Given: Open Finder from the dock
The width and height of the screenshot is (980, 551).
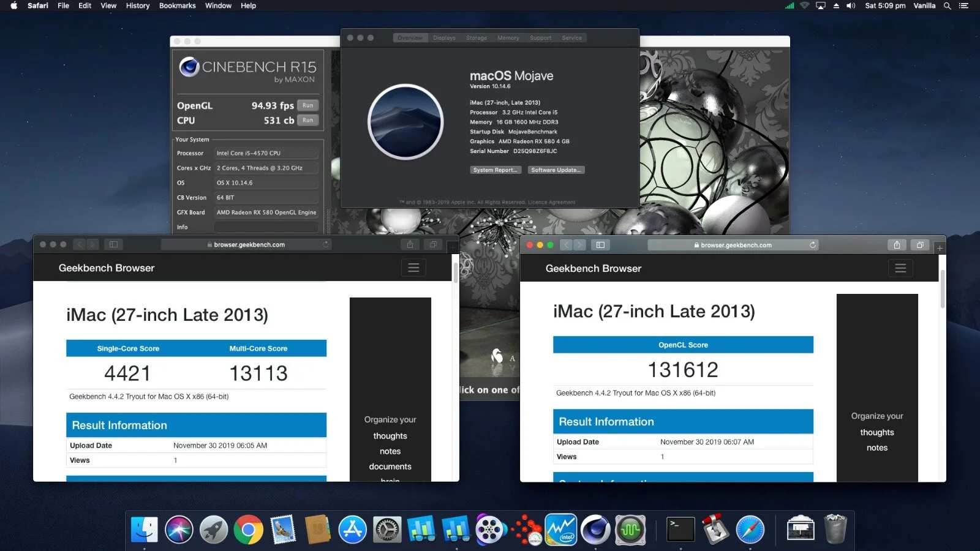Looking at the screenshot, I should coord(145,530).
